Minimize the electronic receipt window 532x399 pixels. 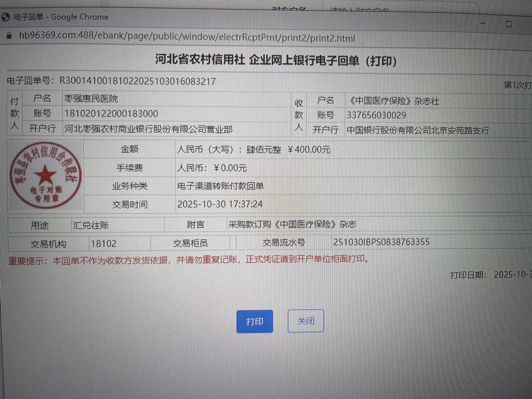click(x=483, y=23)
